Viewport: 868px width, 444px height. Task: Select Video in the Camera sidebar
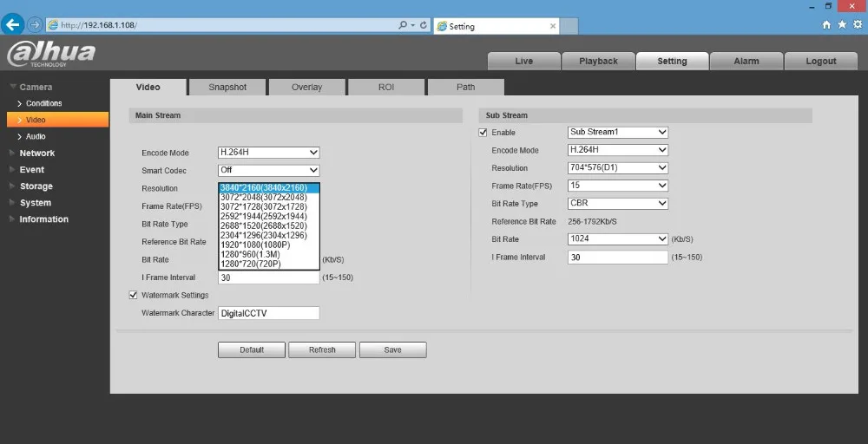[57, 120]
